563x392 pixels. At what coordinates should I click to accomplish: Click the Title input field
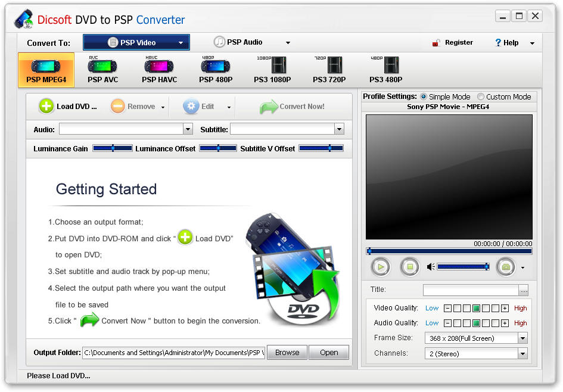[x=471, y=290]
